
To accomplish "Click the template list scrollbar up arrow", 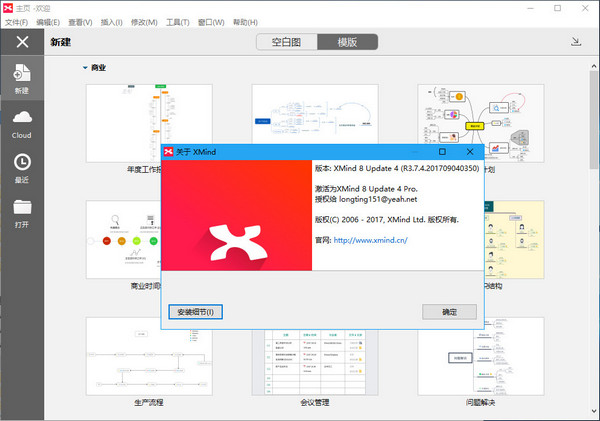I will coord(594,66).
